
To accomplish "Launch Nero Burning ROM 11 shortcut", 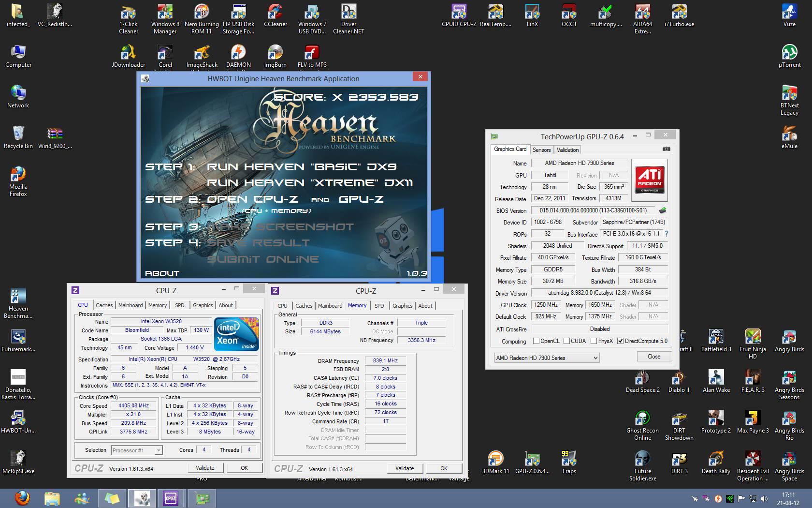I will point(202,19).
